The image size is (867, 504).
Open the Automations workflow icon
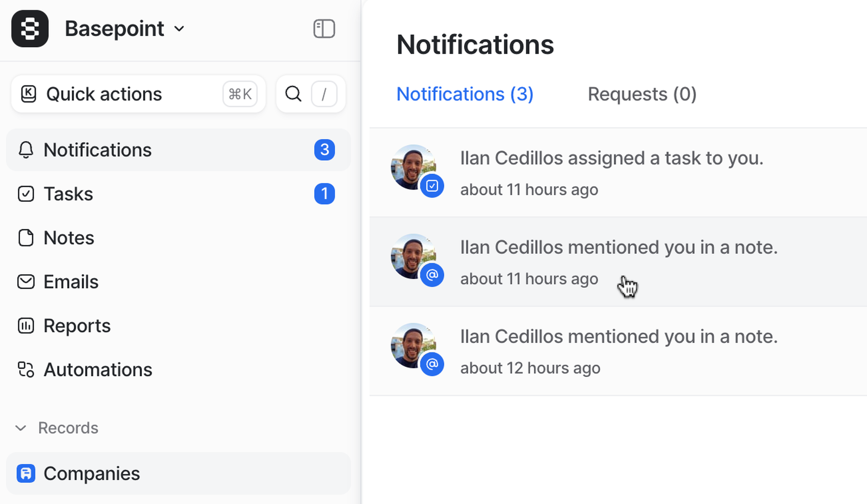(x=26, y=370)
